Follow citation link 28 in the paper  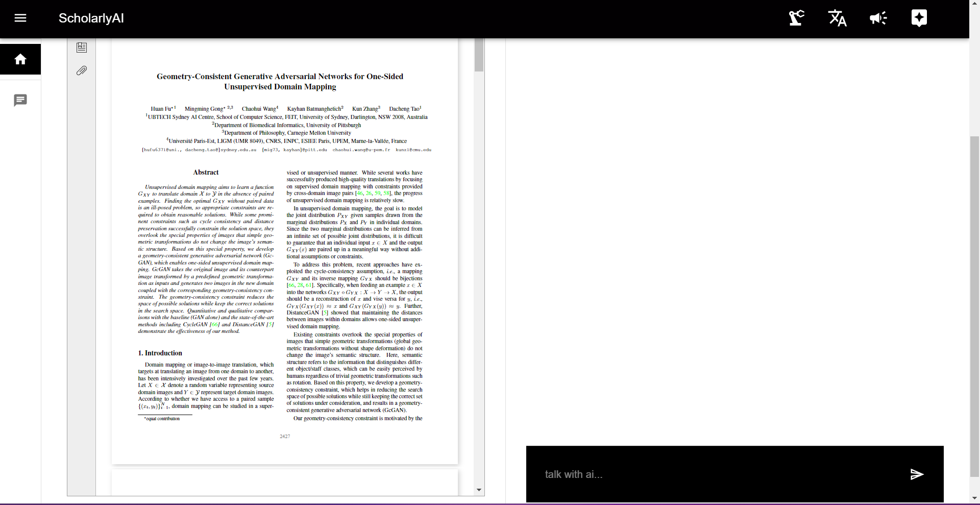coord(300,285)
